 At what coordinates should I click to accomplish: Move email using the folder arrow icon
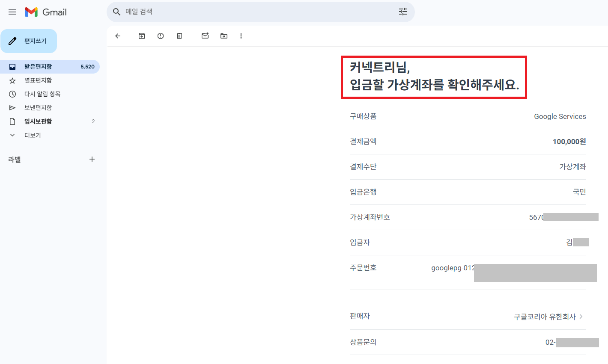pos(224,36)
